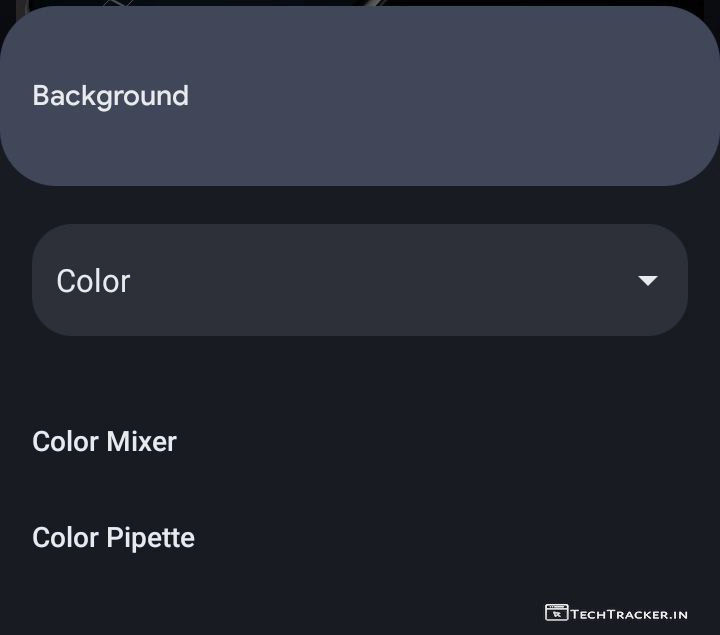Click the TechTracker.in watermark text
The image size is (720, 635).
tap(629, 613)
